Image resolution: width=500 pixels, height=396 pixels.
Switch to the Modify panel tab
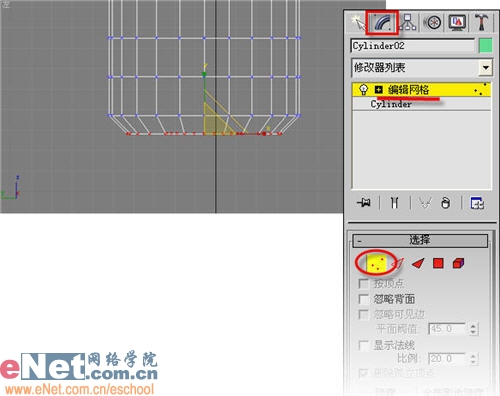click(382, 23)
